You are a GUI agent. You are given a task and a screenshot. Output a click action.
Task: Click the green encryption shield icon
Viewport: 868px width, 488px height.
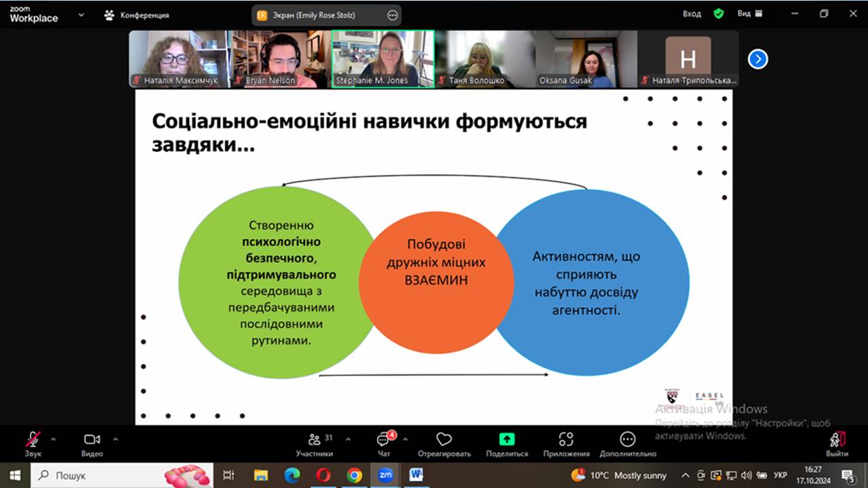point(719,14)
